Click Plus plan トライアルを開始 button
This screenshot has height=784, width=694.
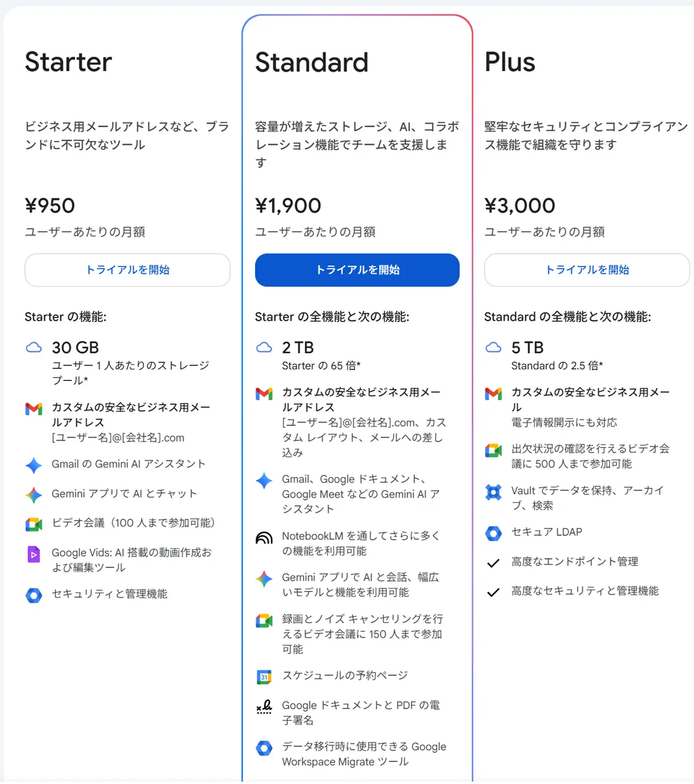[x=586, y=270]
